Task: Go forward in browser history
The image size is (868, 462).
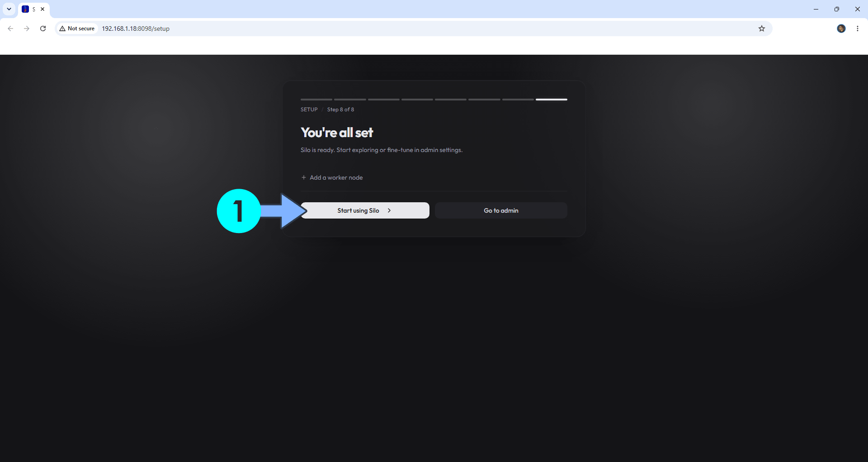Action: (x=27, y=29)
